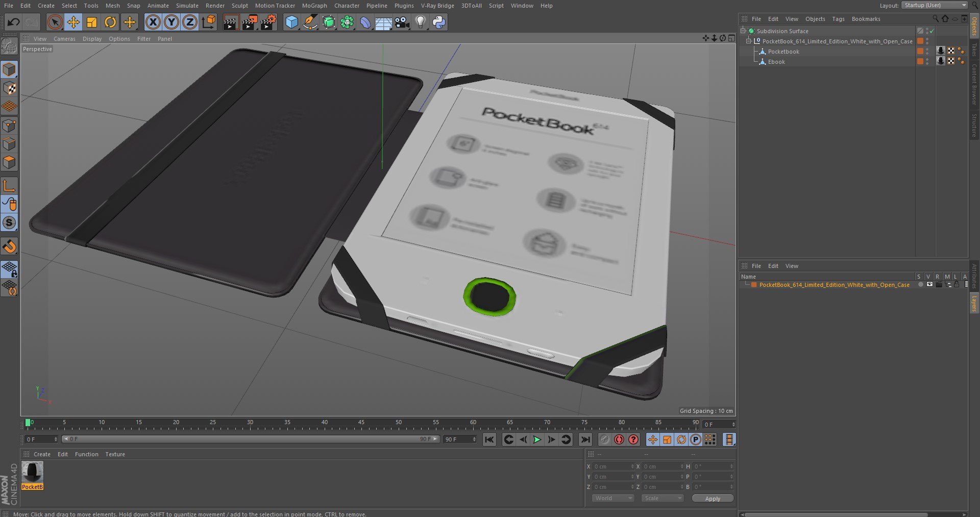Open the Cameras viewport menu
Image resolution: width=980 pixels, height=517 pixels.
(x=64, y=39)
